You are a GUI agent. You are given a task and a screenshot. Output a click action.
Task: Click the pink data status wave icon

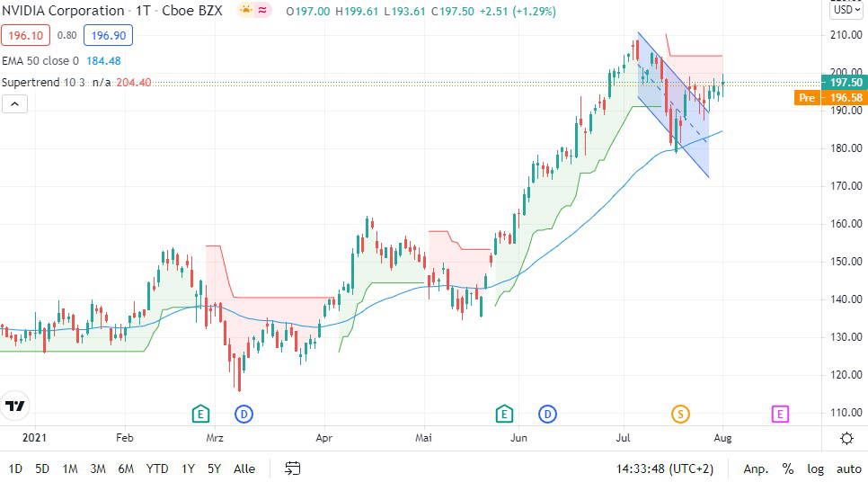(262, 11)
